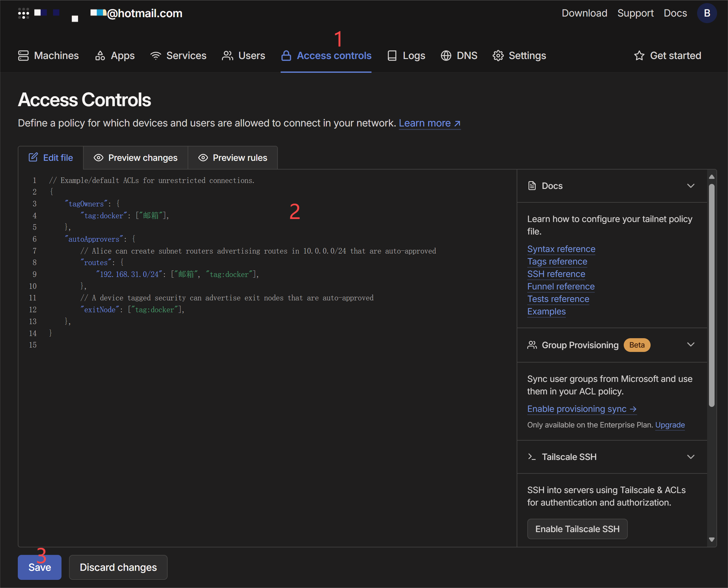
Task: Click Discard changes button
Action: click(x=118, y=567)
